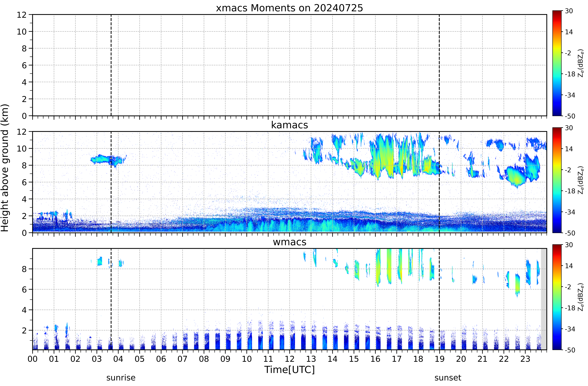This screenshot has width=588, height=386.
Task: Click the "-18" label on kamacs colorbar
Action: tap(570, 191)
